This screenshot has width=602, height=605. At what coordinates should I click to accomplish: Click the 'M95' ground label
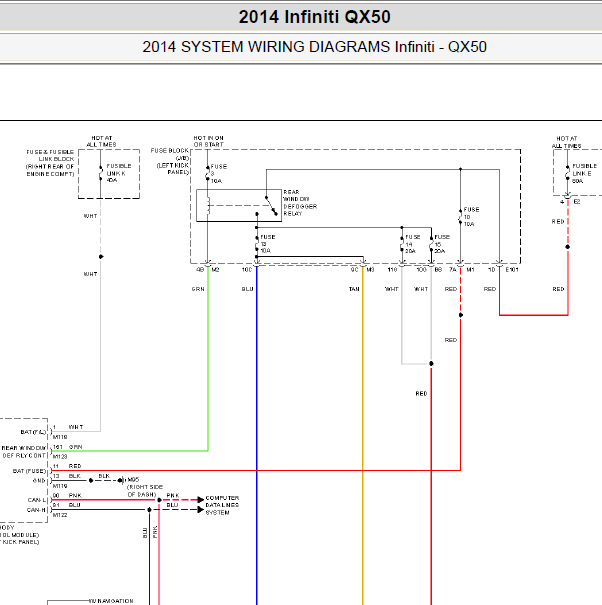tap(133, 480)
